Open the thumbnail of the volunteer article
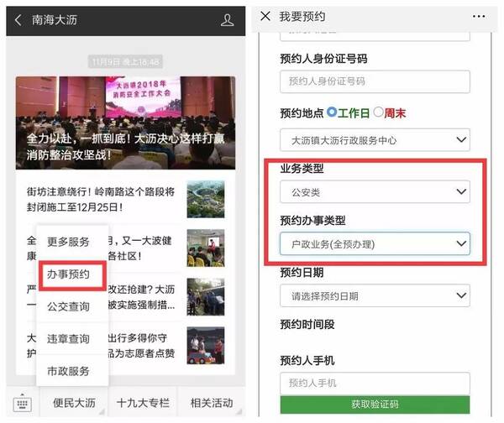The height and width of the screenshot is (423, 504). point(206,346)
